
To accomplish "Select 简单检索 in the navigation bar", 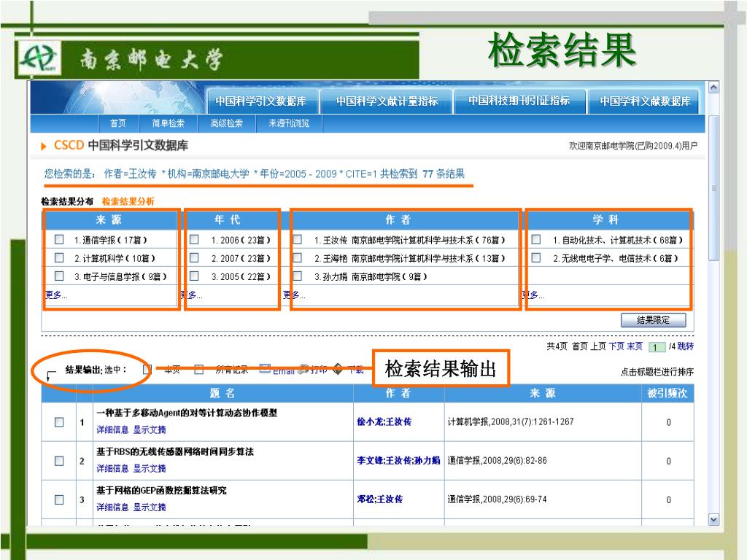I will (169, 123).
